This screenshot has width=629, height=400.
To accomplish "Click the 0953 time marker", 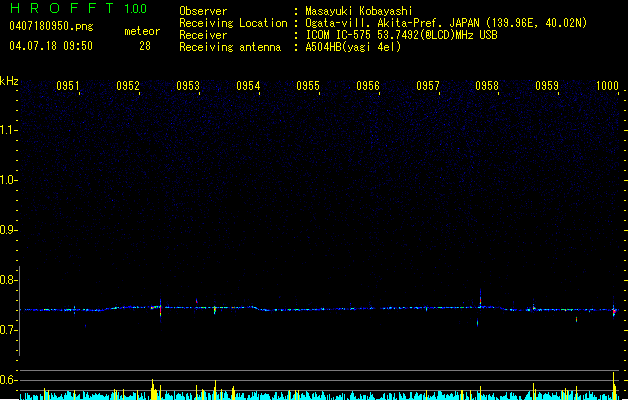I will point(188,86).
